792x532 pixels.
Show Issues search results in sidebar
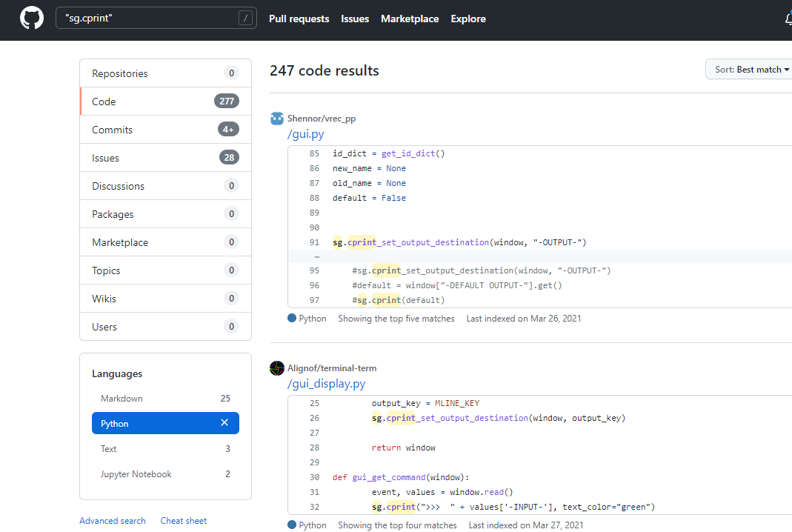(166, 158)
